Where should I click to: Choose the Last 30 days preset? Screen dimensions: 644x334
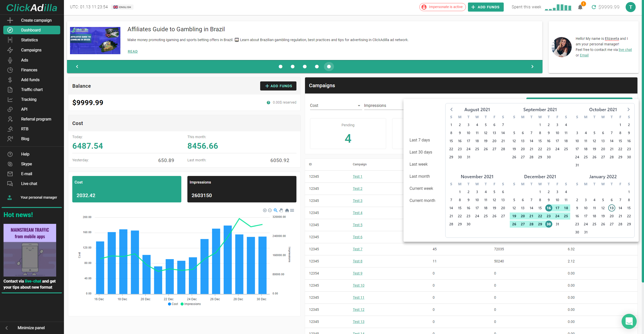pos(421,152)
